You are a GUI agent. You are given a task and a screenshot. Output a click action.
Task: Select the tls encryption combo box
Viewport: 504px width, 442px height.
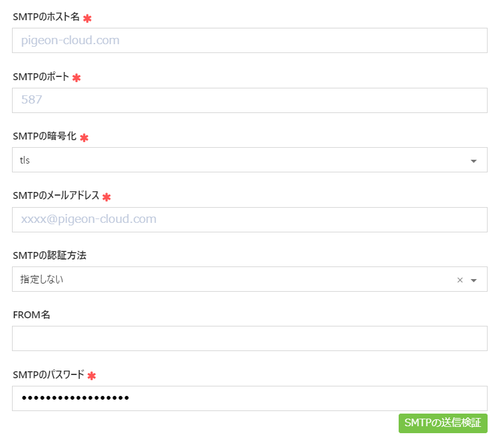(250, 160)
